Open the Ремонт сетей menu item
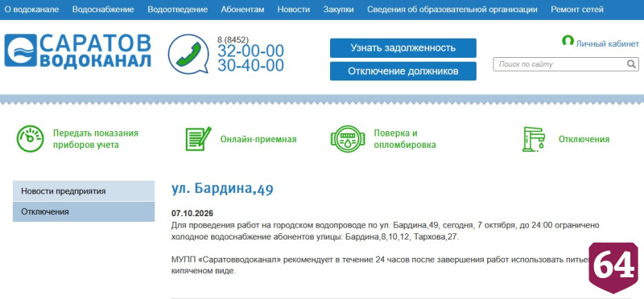Image resolution: width=644 pixels, height=299 pixels. click(x=577, y=10)
